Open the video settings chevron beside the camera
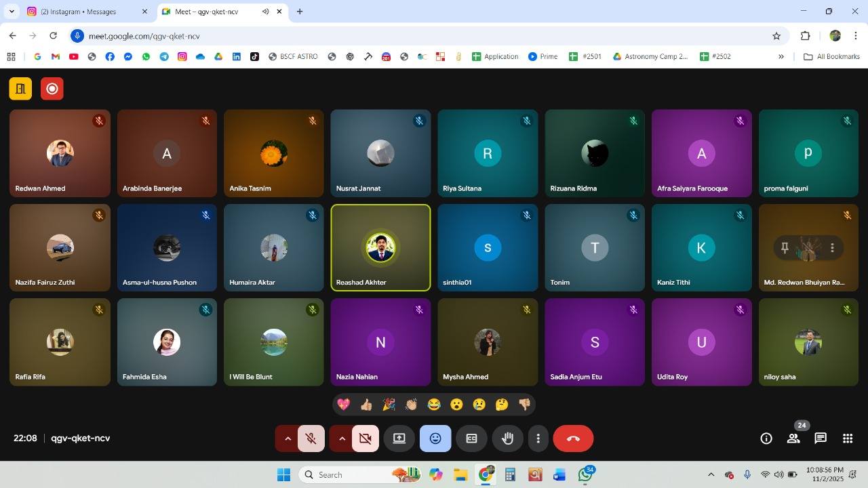The image size is (868, 488). [342, 439]
